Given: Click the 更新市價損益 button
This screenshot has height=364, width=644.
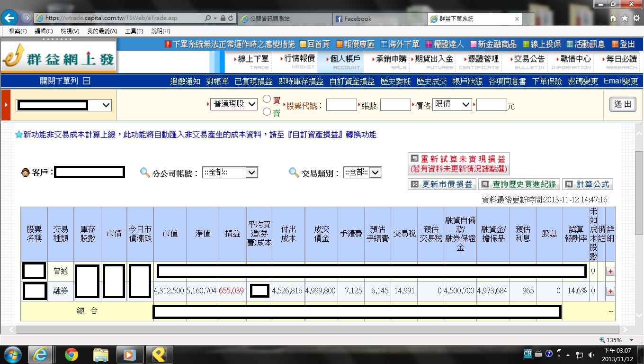Looking at the screenshot, I should click(441, 184).
